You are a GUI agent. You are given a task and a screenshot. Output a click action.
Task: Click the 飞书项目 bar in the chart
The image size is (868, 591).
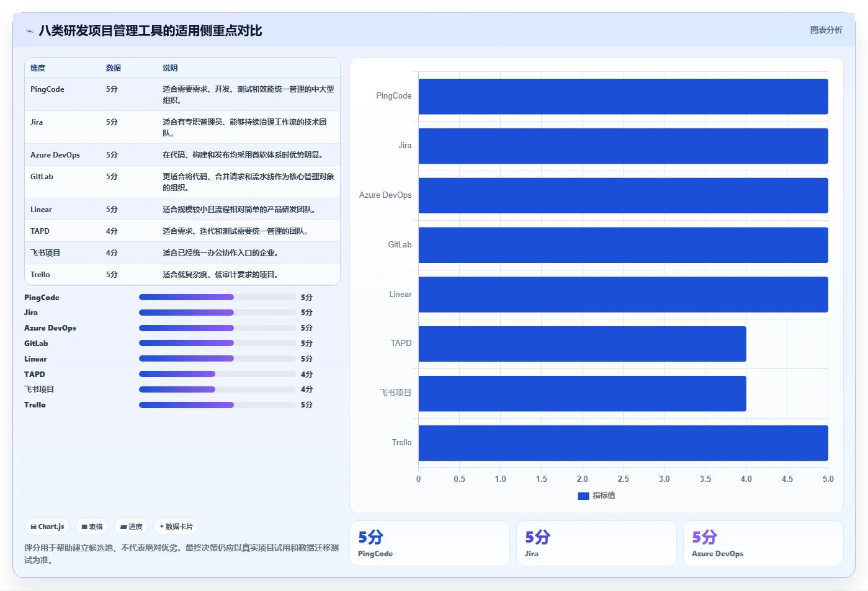(x=582, y=393)
